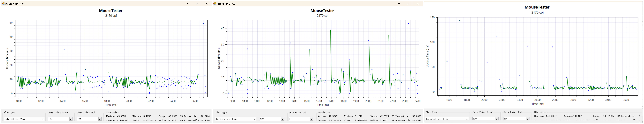This screenshot has width=644, height=124.
Task: Close the middle MousePlot v1.4.6 window
Action: (418, 4)
